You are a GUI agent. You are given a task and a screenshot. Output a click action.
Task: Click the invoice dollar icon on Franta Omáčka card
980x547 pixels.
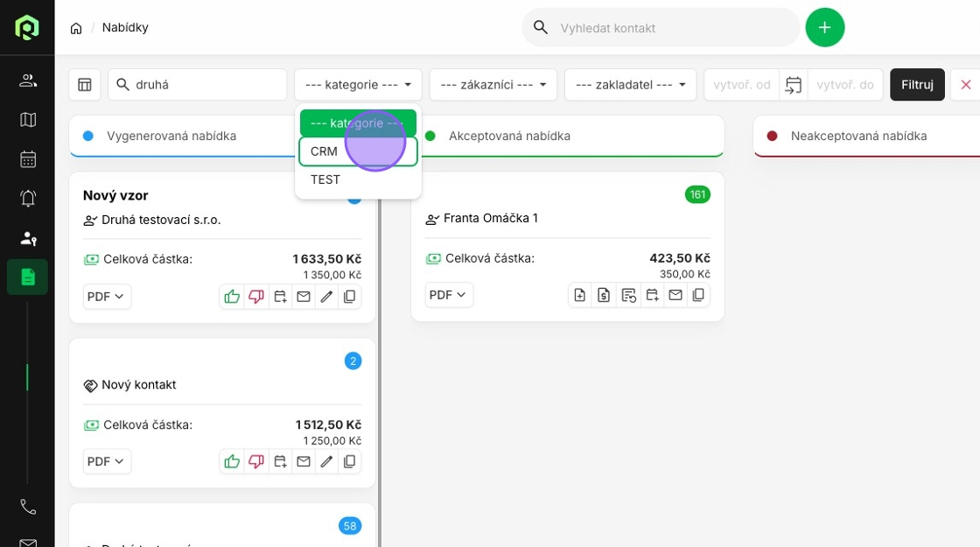[x=604, y=295]
